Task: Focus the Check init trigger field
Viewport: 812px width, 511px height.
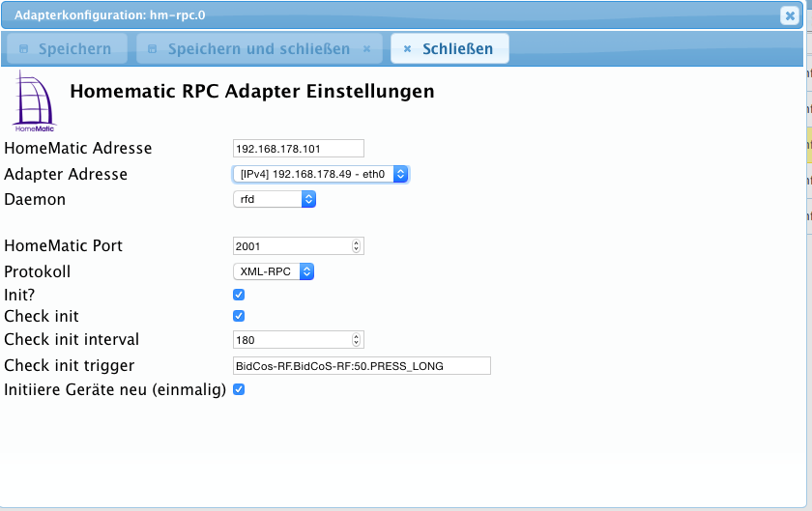Action: (362, 365)
